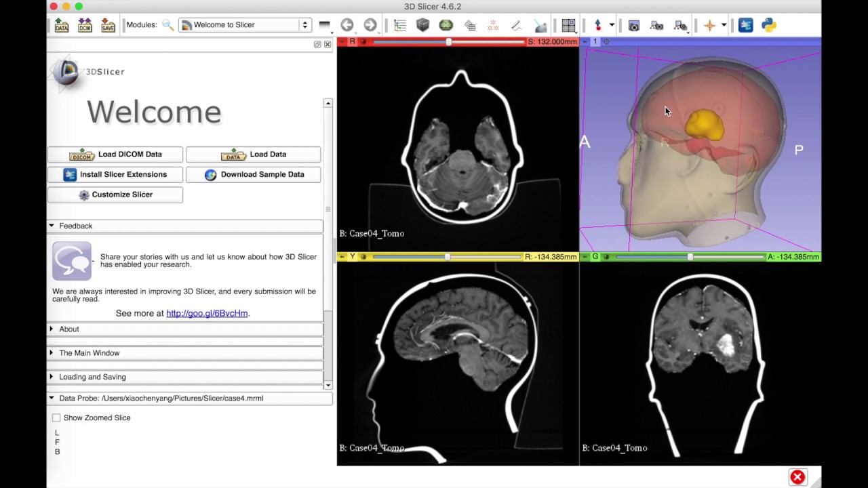The height and width of the screenshot is (488, 868).
Task: Click the SAVE toolbar icon
Action: 108,26
